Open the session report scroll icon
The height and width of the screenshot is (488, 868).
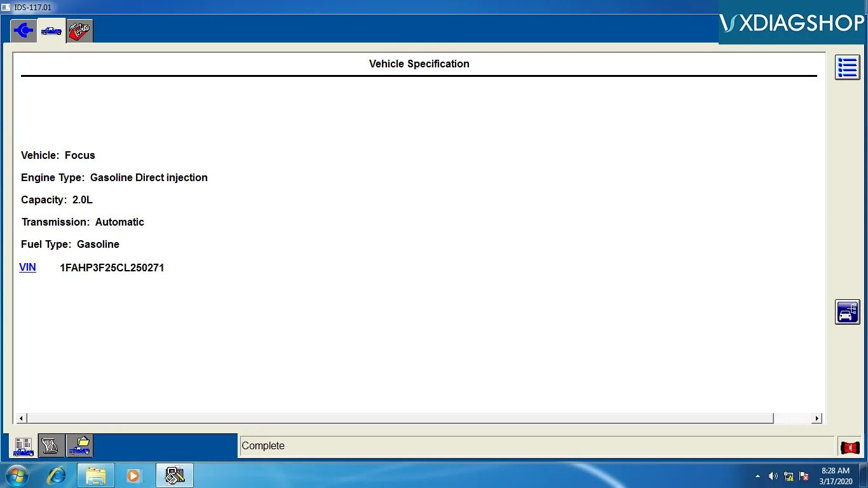tap(51, 445)
